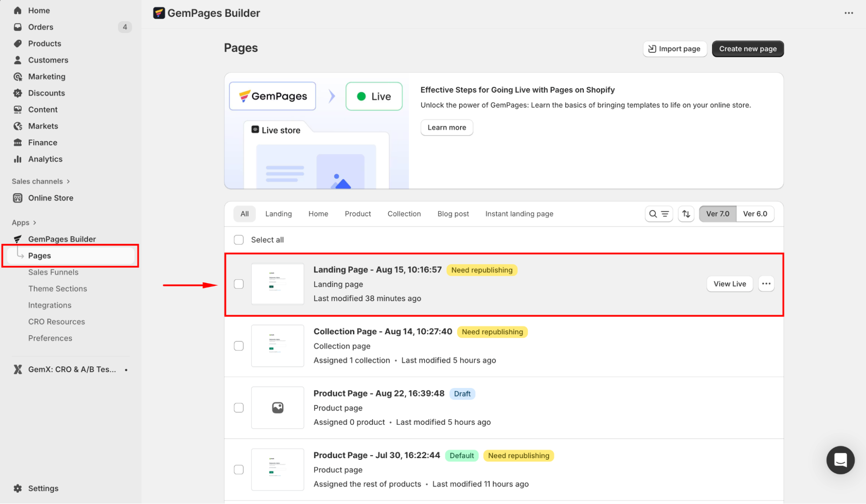Expand the Apps section chevron

tap(35, 223)
